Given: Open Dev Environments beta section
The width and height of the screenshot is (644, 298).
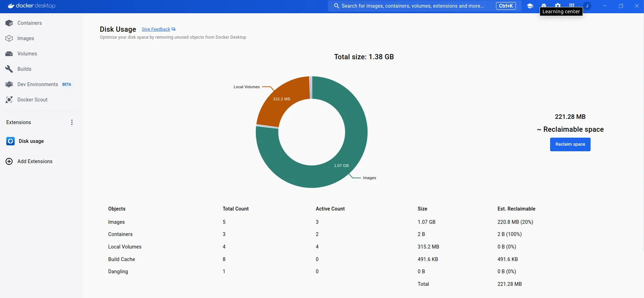Looking at the screenshot, I should (x=38, y=84).
